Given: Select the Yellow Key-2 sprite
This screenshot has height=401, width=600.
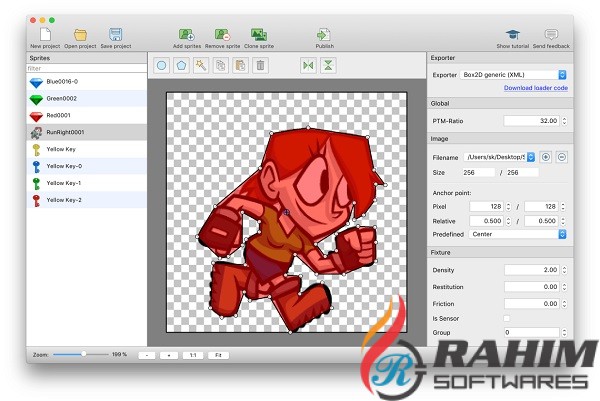Looking at the screenshot, I should pos(87,200).
